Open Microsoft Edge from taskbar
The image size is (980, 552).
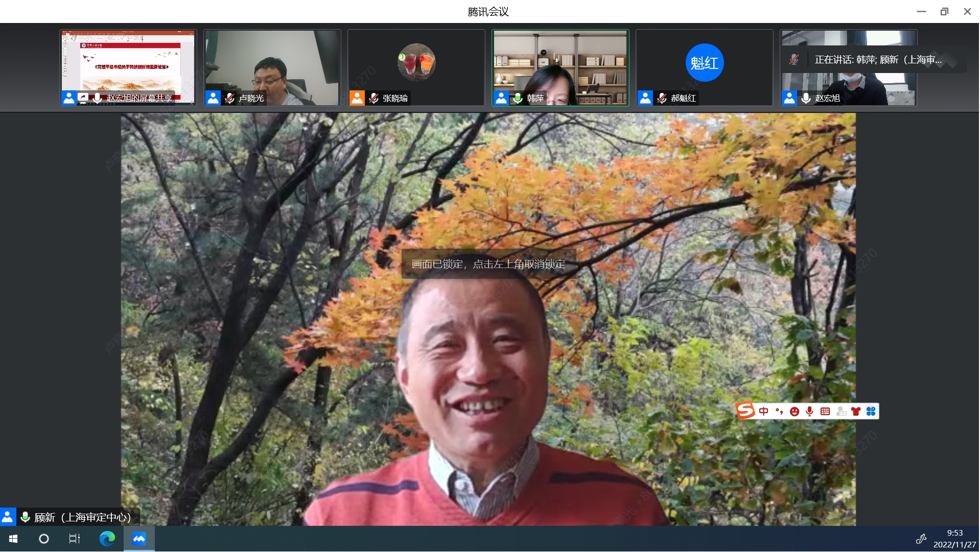click(x=107, y=539)
